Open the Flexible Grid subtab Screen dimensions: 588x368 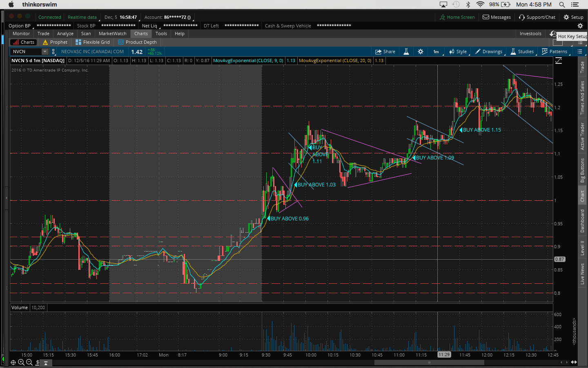point(93,42)
